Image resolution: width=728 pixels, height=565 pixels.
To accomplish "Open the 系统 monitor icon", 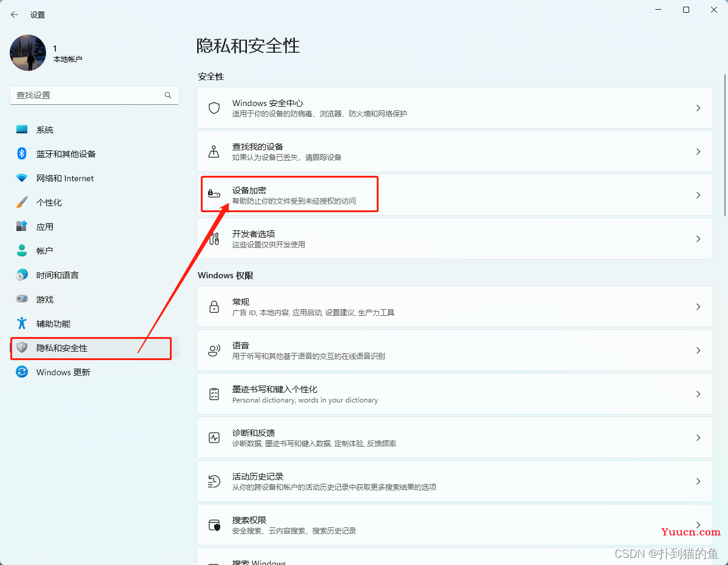I will tap(22, 130).
